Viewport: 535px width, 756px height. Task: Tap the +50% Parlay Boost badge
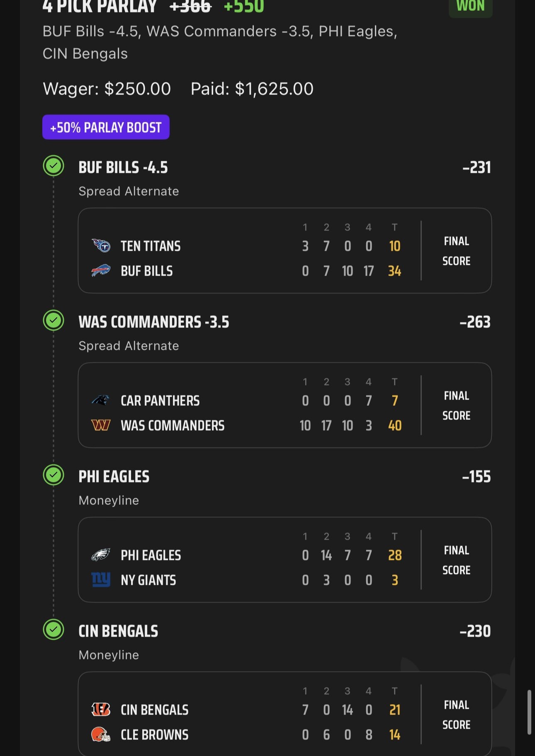(x=106, y=127)
